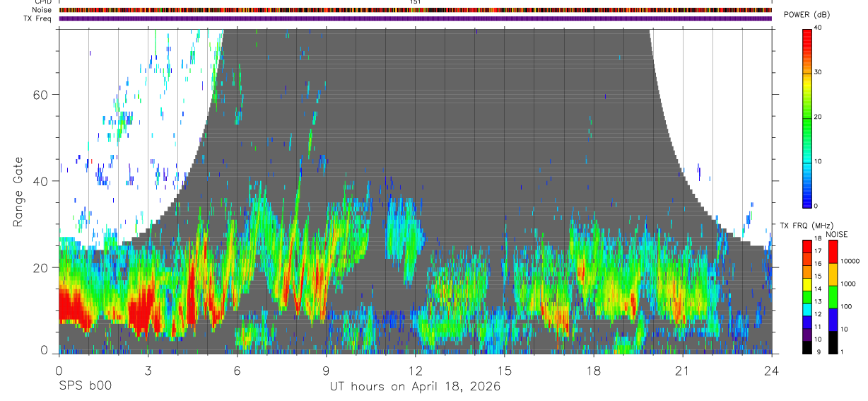The height and width of the screenshot is (401, 868).
Task: Click the TX FRQ (MHz) color legend
Action: pyautogui.click(x=808, y=297)
